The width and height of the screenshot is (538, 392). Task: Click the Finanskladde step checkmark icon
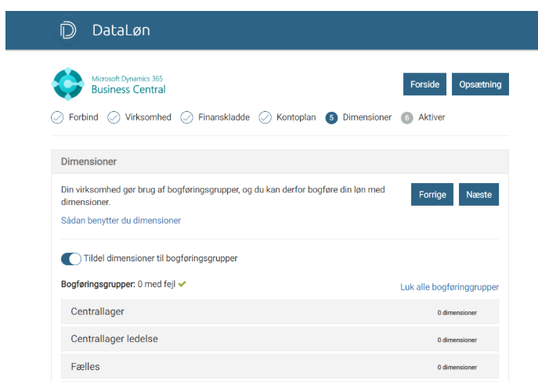(187, 117)
